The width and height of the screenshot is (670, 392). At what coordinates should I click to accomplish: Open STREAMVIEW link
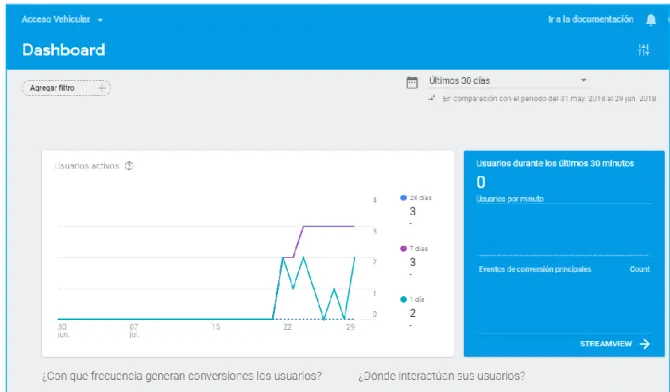[614, 344]
